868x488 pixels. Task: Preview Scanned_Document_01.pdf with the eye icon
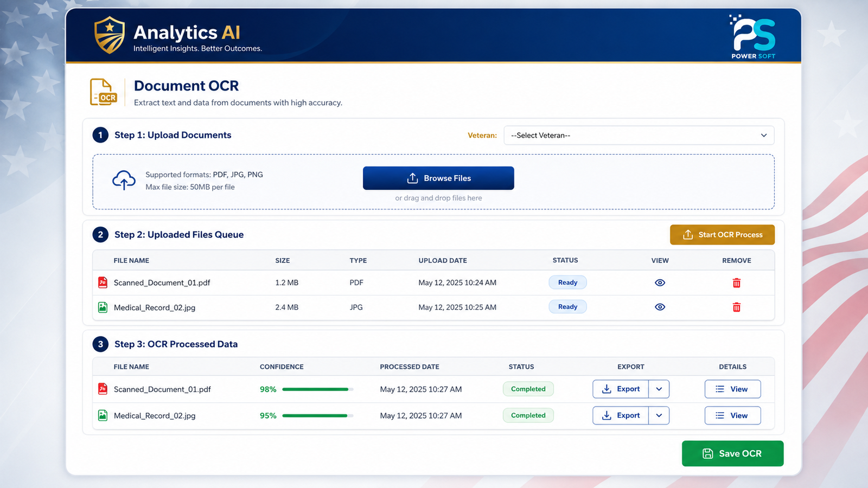click(x=660, y=282)
